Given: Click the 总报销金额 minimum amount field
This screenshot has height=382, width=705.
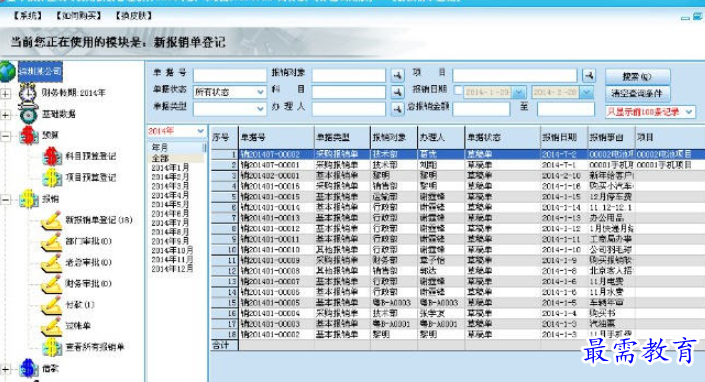Looking at the screenshot, I should point(481,109).
